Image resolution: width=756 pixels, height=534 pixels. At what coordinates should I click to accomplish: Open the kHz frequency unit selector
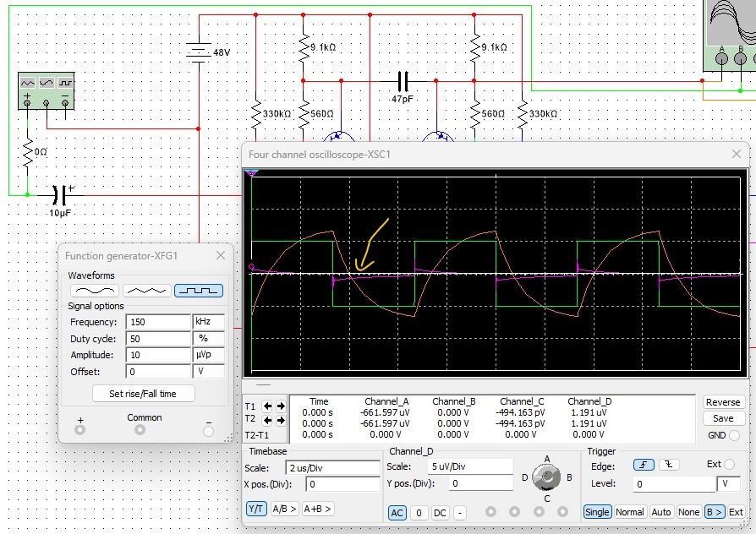pyautogui.click(x=208, y=321)
